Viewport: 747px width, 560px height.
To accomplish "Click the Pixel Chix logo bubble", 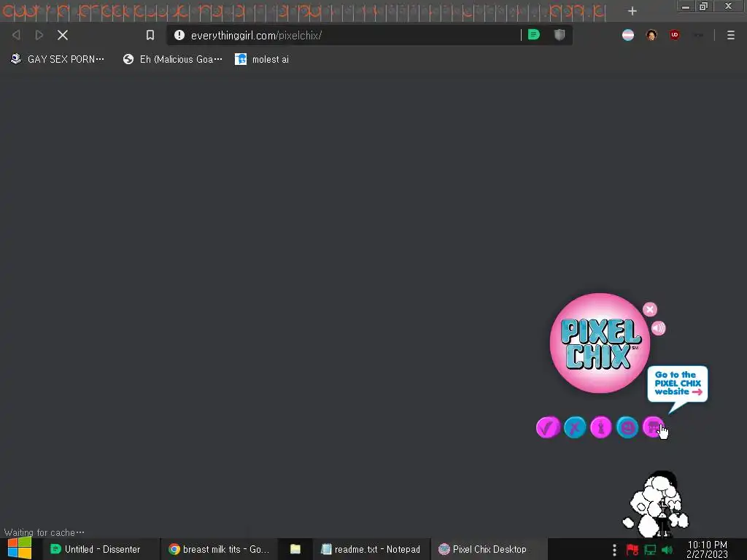I will (x=600, y=343).
